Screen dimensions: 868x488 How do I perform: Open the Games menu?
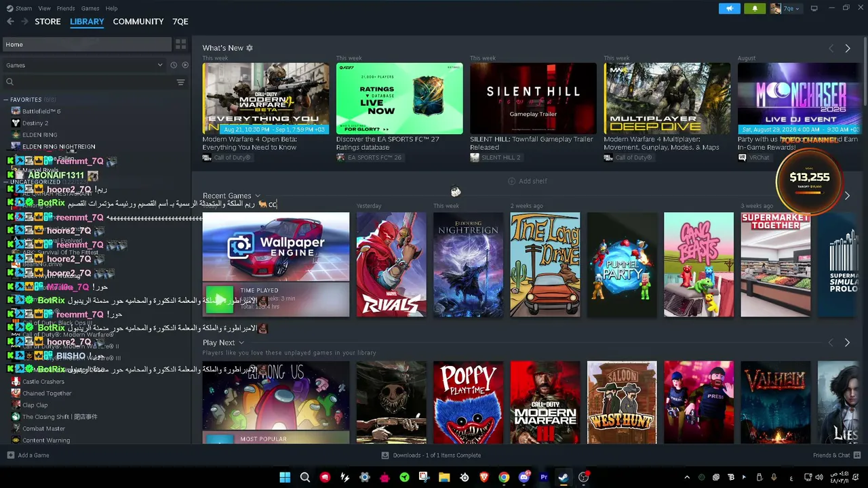click(90, 8)
